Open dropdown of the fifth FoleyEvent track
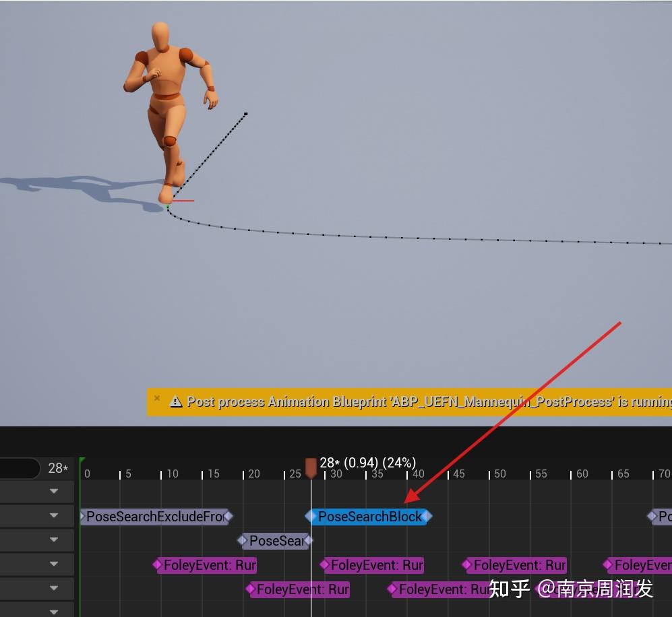This screenshot has width=672, height=617. point(53,588)
